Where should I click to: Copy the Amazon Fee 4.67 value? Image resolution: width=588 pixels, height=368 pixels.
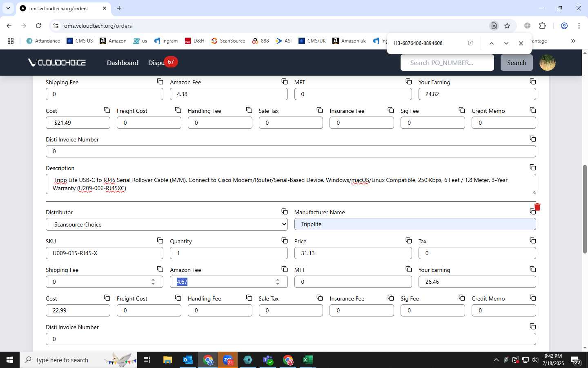pos(285,269)
